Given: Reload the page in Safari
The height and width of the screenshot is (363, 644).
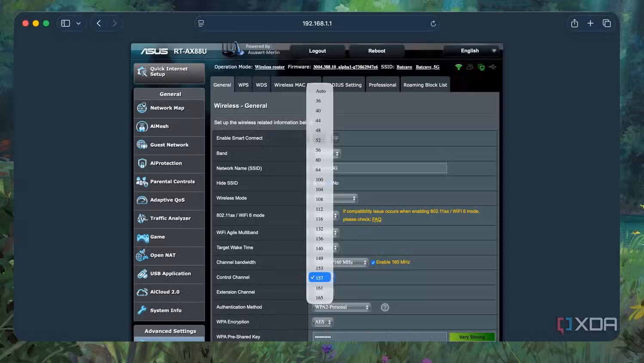Looking at the screenshot, I should pyautogui.click(x=433, y=24).
